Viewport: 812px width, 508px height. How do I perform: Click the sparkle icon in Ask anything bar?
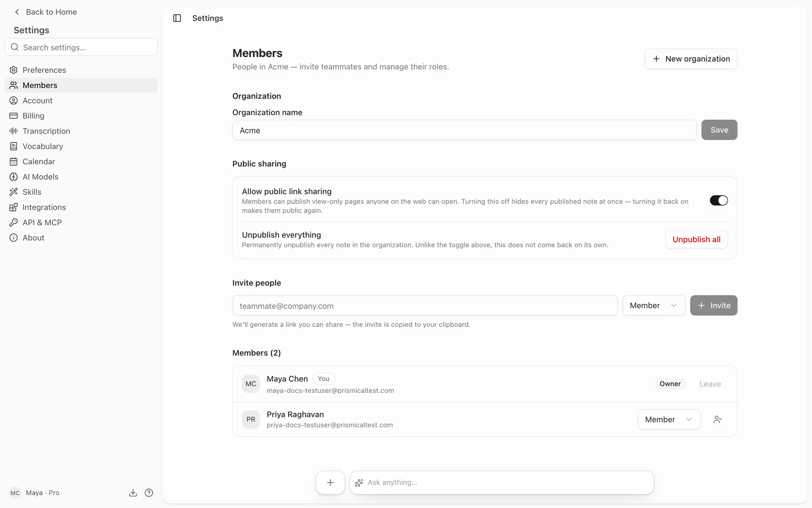pos(359,483)
